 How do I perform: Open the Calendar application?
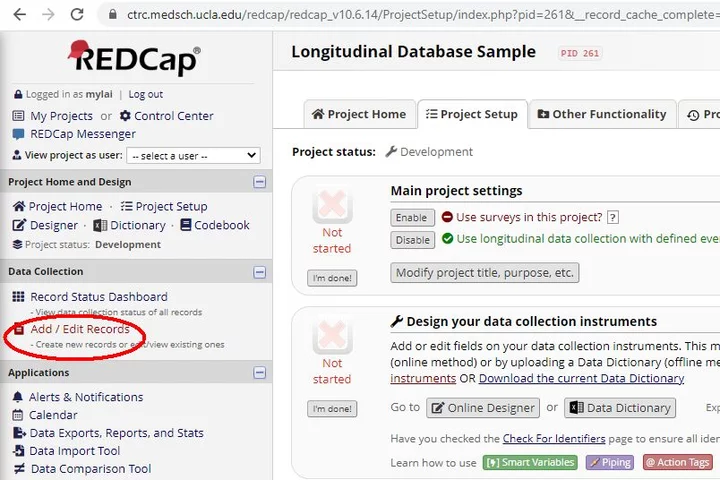(x=53, y=415)
